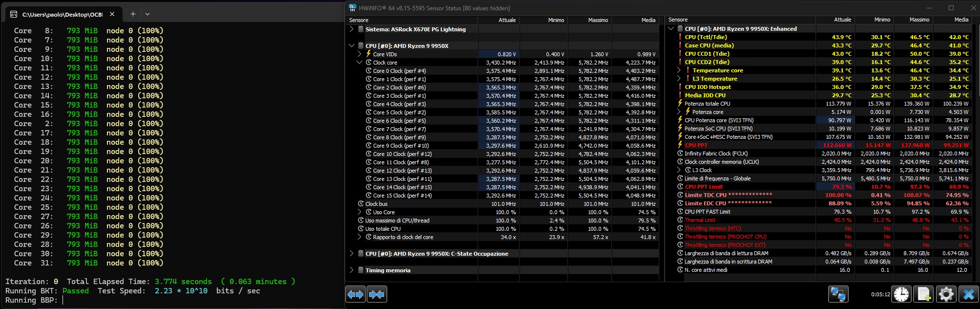
Task: Click thermometer icon beside CPU IOD Hotspot
Action: [x=680, y=87]
